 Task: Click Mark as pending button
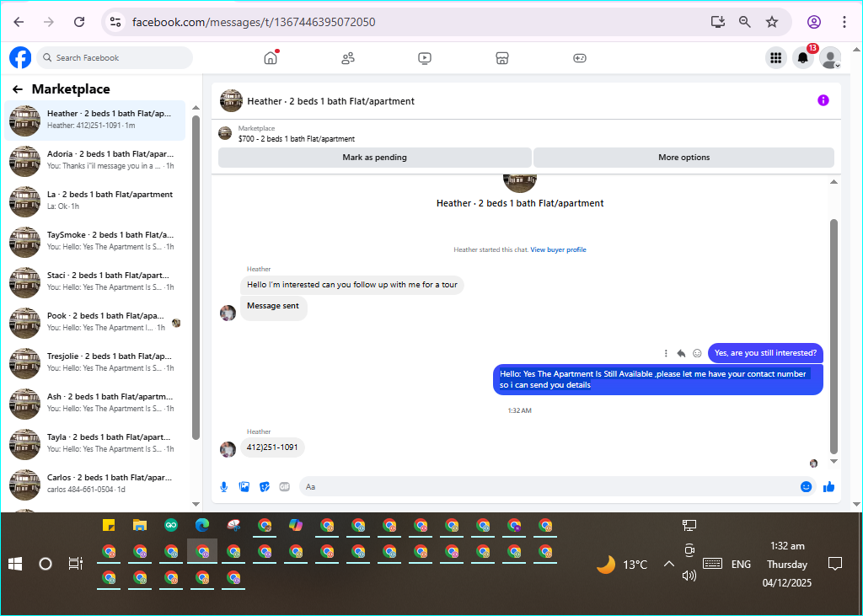[x=375, y=158]
